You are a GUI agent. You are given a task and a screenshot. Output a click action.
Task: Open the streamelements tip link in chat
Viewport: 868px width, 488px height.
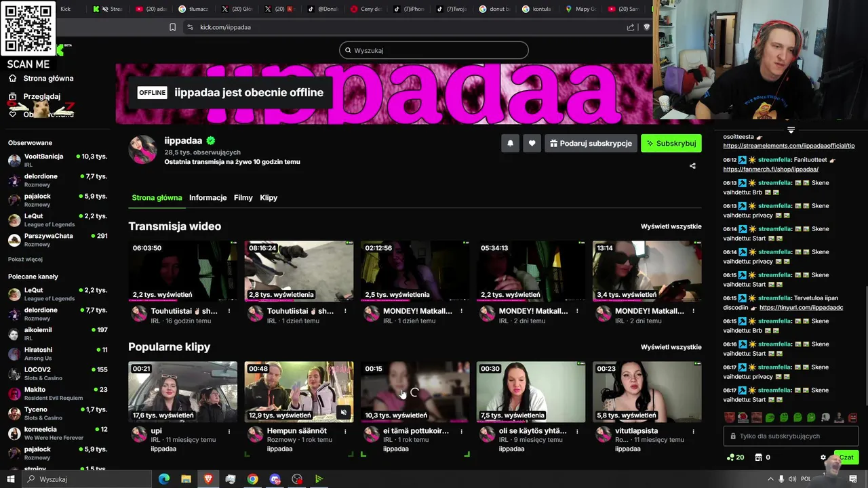(789, 146)
